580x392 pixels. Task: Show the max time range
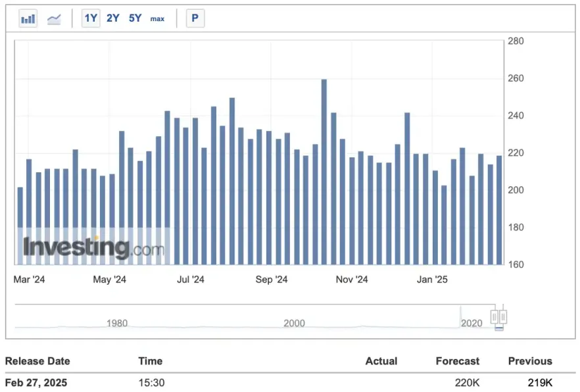point(157,18)
